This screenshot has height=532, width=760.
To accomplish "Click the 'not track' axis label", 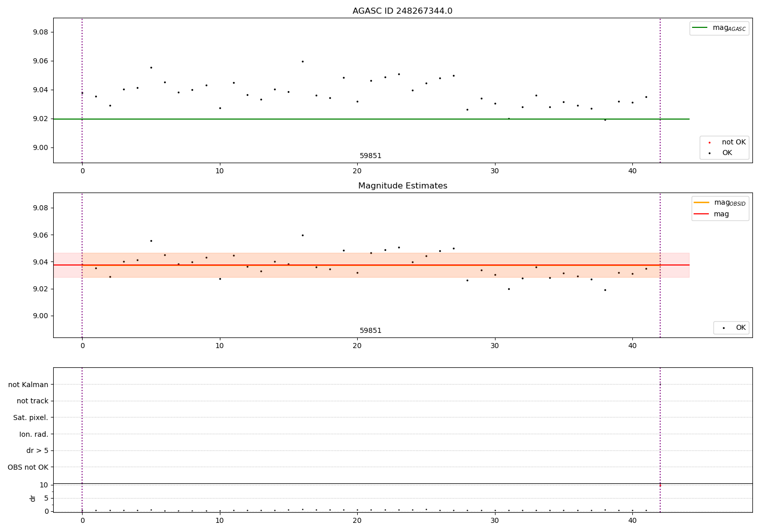I will tap(32, 401).
